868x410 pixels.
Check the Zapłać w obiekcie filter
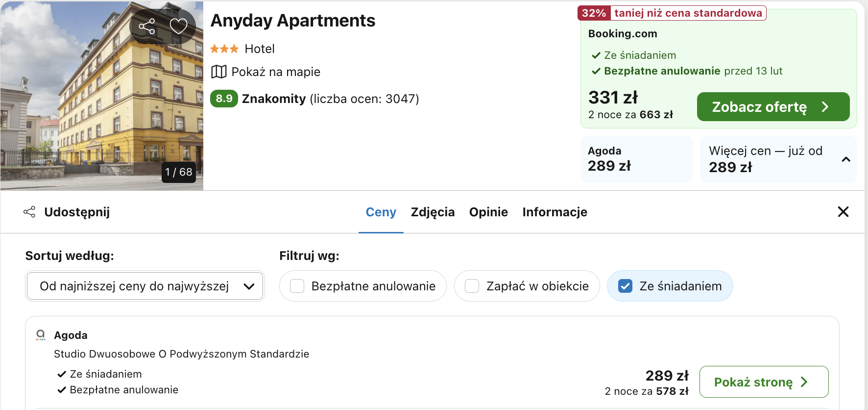(x=472, y=286)
